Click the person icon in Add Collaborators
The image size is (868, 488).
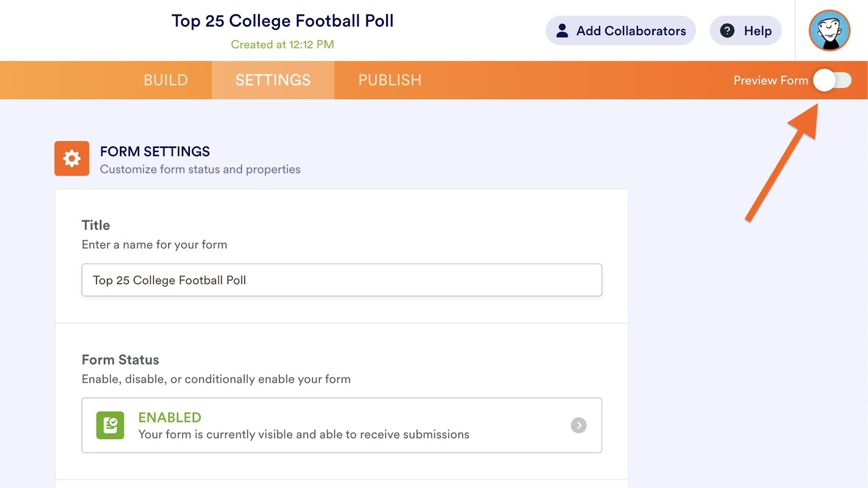coord(563,31)
